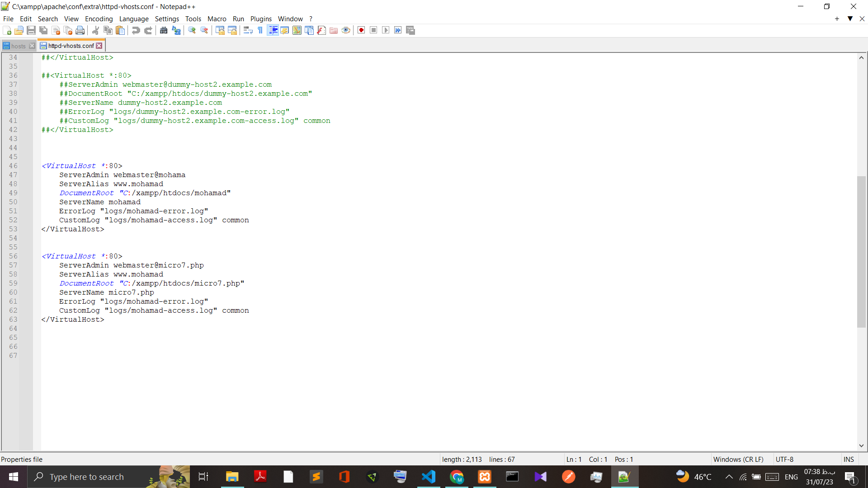Open the Encoding menu

[99, 19]
